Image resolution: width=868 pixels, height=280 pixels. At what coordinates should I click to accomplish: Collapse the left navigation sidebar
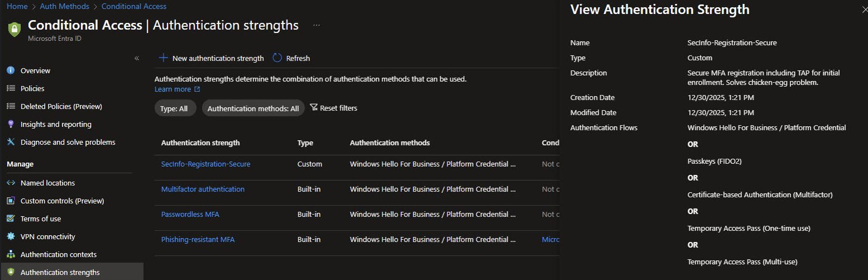pyautogui.click(x=136, y=58)
